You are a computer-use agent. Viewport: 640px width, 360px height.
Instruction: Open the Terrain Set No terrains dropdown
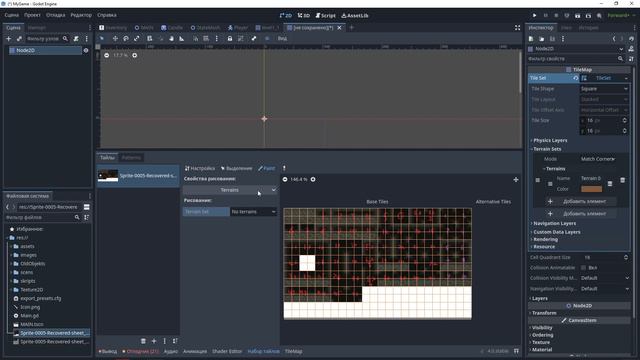point(253,212)
